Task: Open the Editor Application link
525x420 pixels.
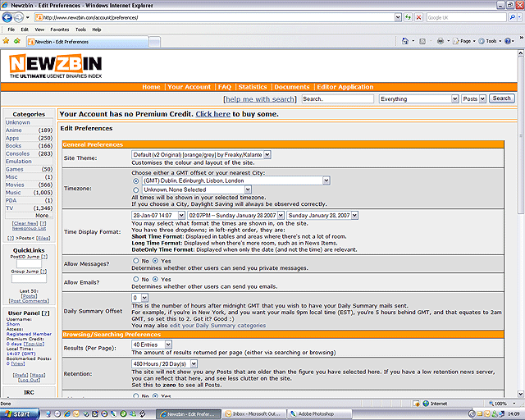Action: (x=345, y=87)
